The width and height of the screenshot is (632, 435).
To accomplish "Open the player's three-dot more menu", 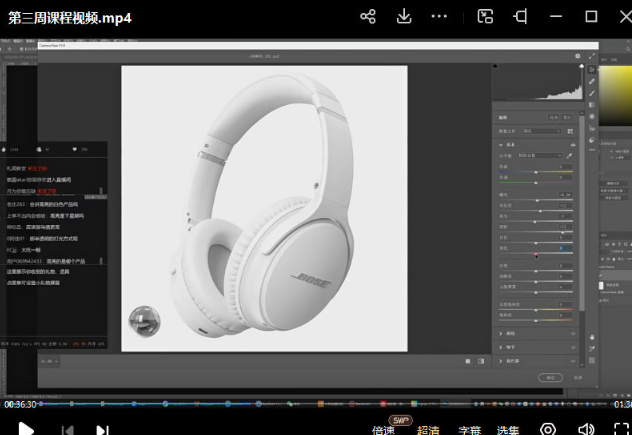I will point(439,17).
